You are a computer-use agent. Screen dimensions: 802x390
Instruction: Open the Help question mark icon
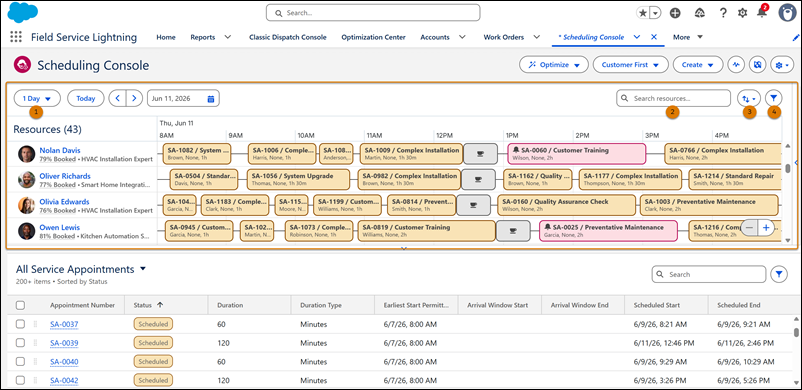click(723, 13)
